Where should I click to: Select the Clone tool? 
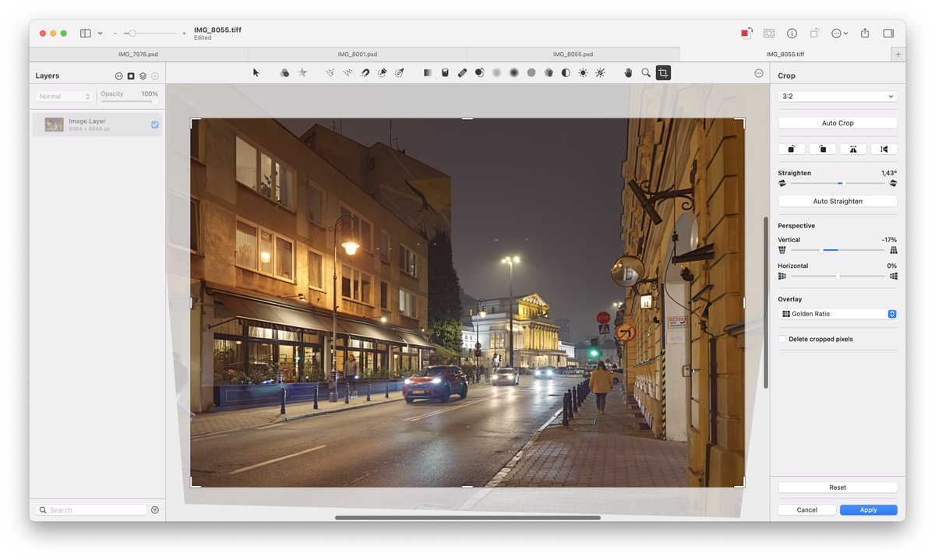click(x=479, y=72)
